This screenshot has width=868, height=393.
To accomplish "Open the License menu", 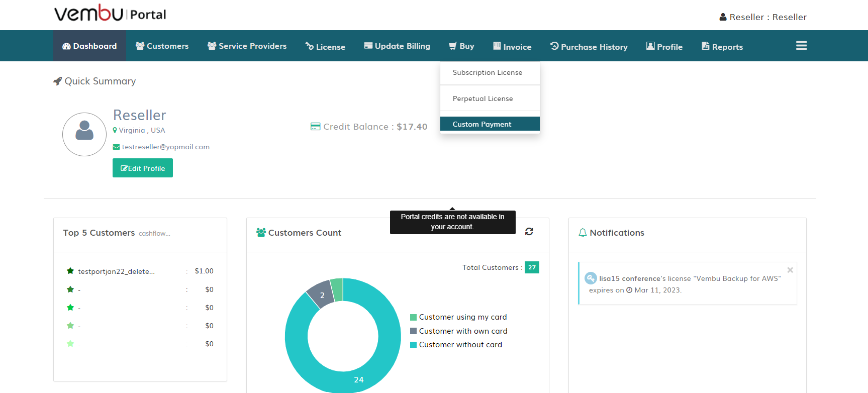I will [x=325, y=46].
